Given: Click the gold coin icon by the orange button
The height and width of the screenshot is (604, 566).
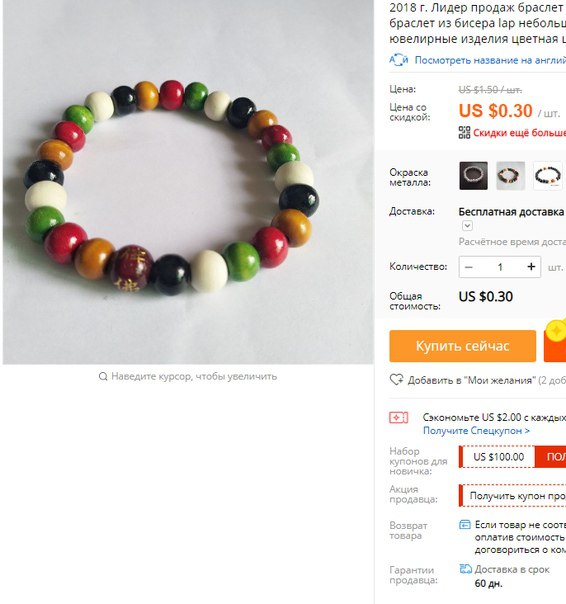Looking at the screenshot, I should pyautogui.click(x=556, y=330).
